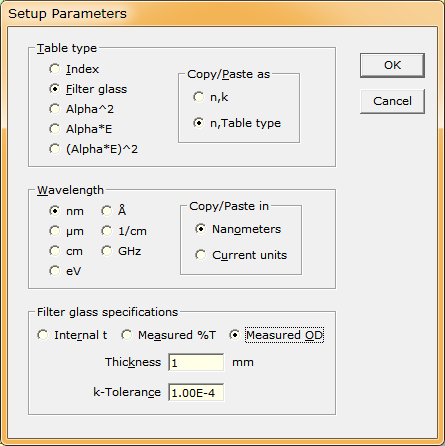
Task: Switch wavelength units to µm
Action: click(x=66, y=231)
